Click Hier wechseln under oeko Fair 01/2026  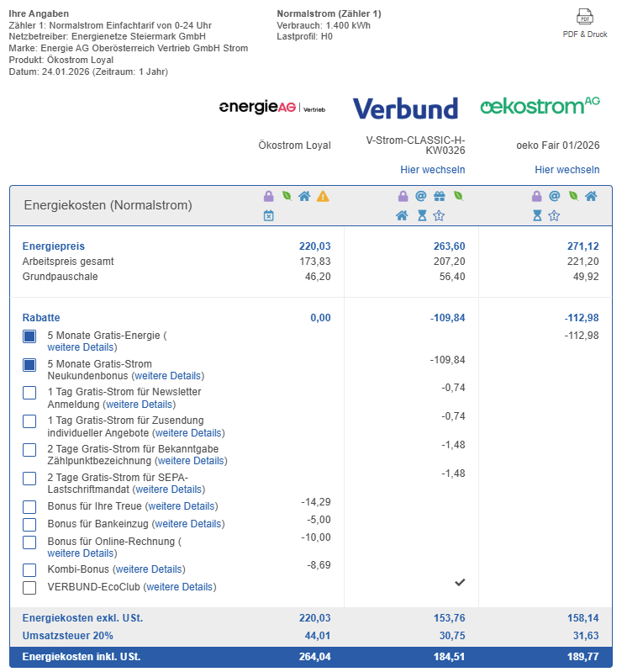567,170
